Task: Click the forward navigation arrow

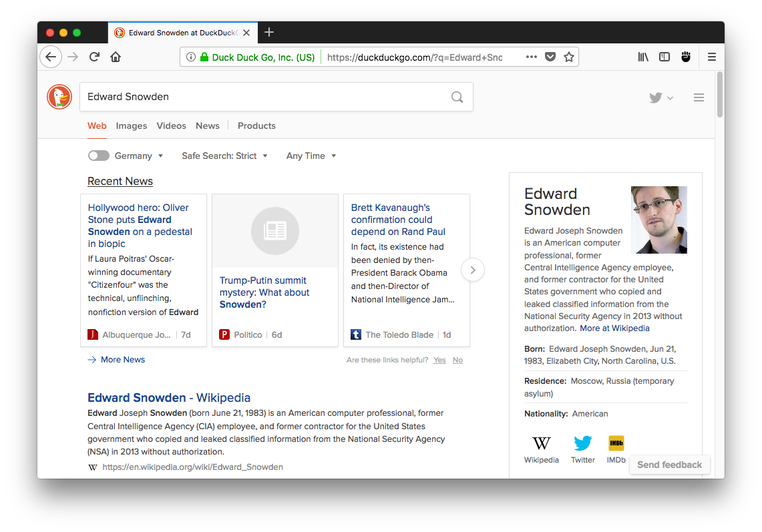Action: pos(73,57)
